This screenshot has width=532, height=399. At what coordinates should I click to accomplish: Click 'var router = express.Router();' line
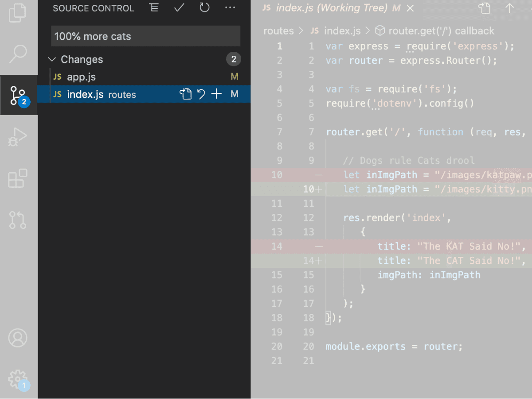[x=411, y=61]
